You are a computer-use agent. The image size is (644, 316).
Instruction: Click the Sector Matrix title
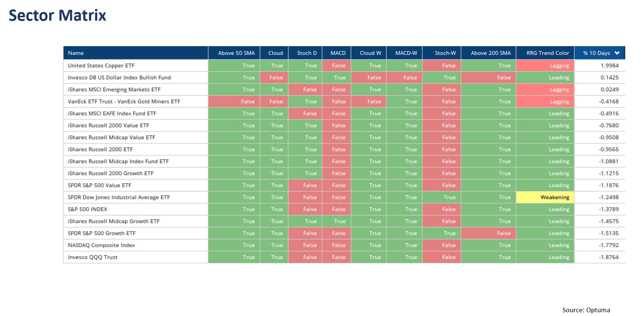pos(57,15)
